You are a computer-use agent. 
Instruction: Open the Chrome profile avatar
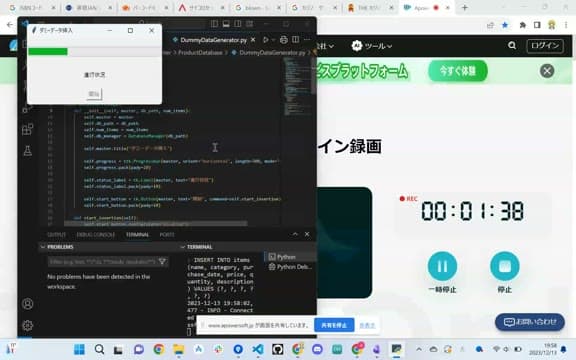(x=551, y=25)
